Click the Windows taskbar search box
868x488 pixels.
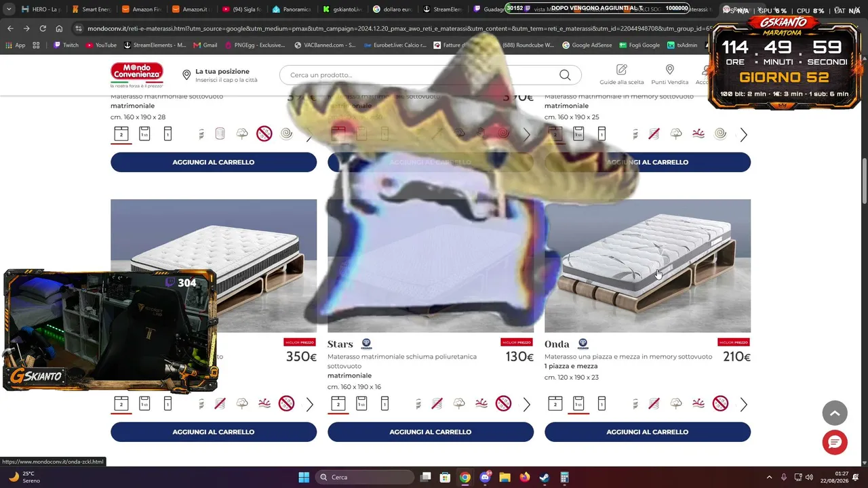tap(363, 477)
